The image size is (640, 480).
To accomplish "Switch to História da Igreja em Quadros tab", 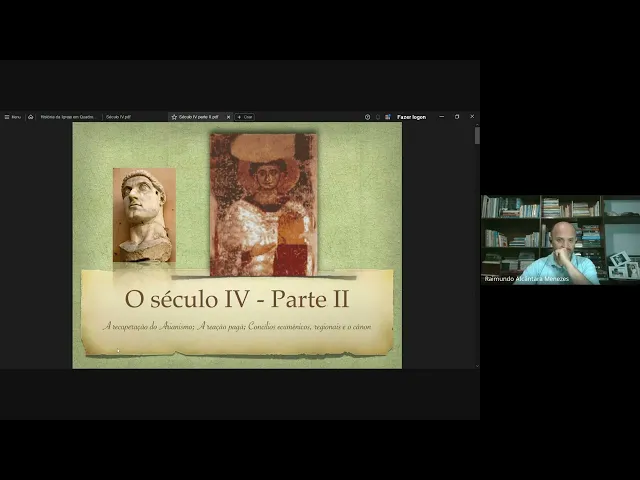I will click(68, 117).
